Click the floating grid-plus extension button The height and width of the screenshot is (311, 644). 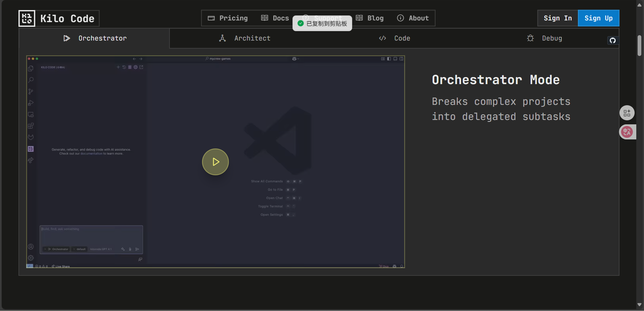pos(627,113)
